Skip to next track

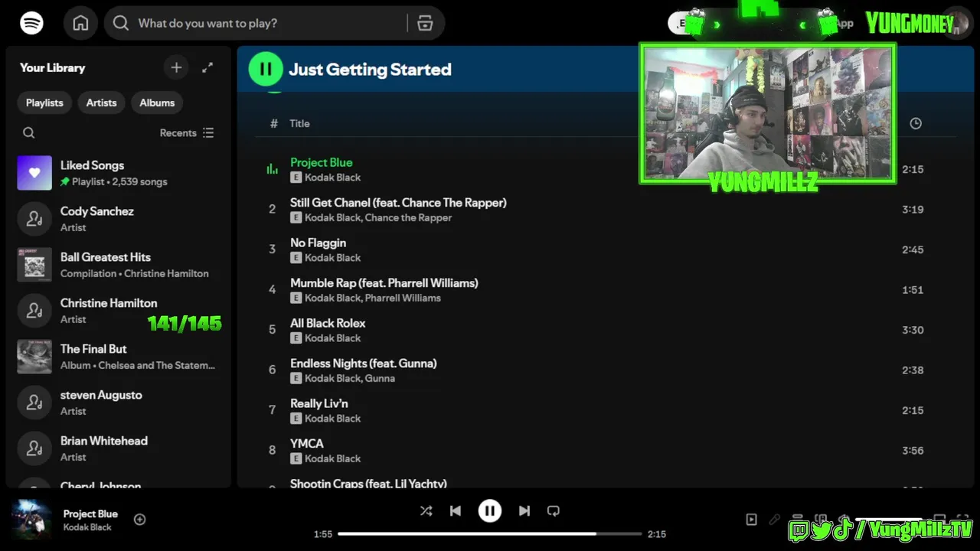(524, 510)
